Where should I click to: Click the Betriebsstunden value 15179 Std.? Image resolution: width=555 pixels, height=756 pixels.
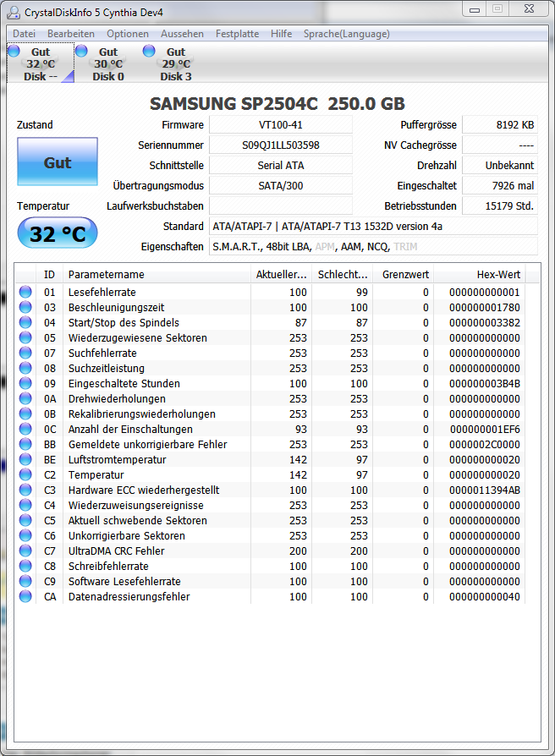coord(500,205)
